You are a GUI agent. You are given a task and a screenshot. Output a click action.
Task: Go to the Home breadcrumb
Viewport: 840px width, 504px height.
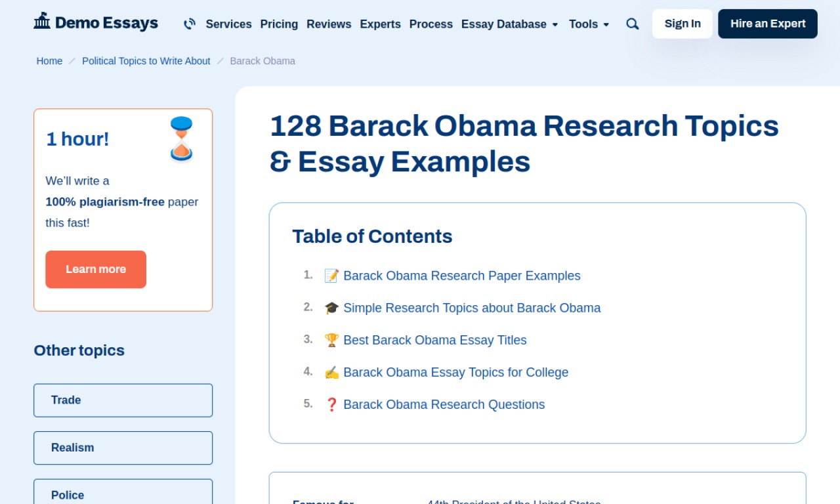pyautogui.click(x=49, y=61)
